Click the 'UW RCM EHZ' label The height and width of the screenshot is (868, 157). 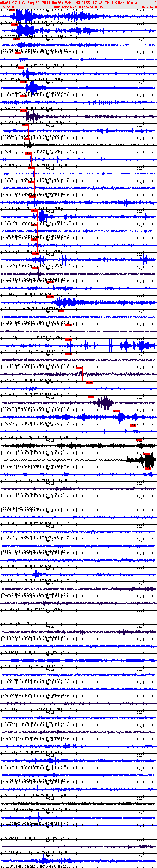pyautogui.click(x=11, y=237)
